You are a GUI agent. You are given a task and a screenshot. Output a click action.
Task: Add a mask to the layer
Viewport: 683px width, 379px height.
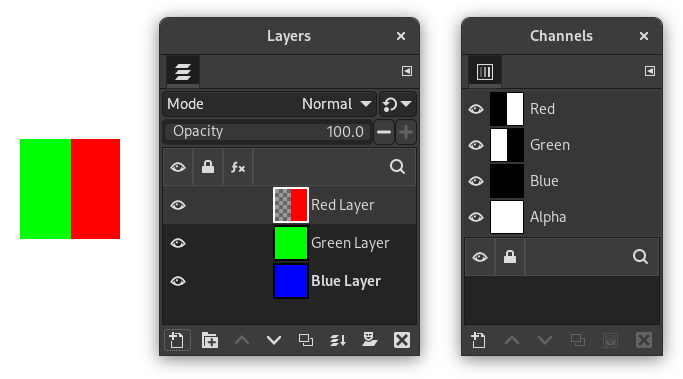(369, 339)
